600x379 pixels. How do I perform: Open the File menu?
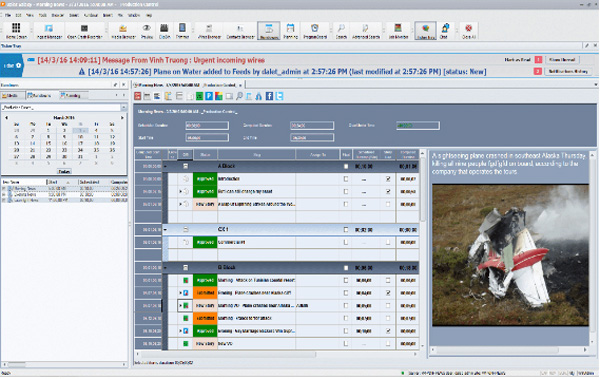[x=7, y=15]
